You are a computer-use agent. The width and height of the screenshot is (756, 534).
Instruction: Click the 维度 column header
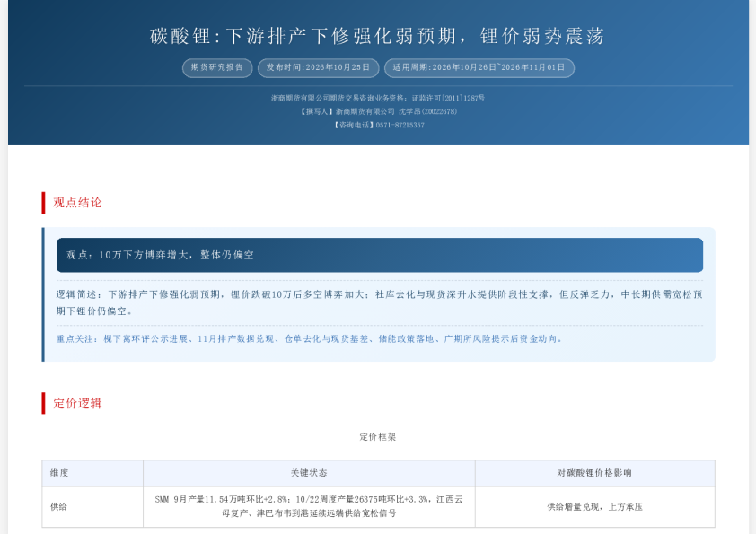pyautogui.click(x=92, y=473)
